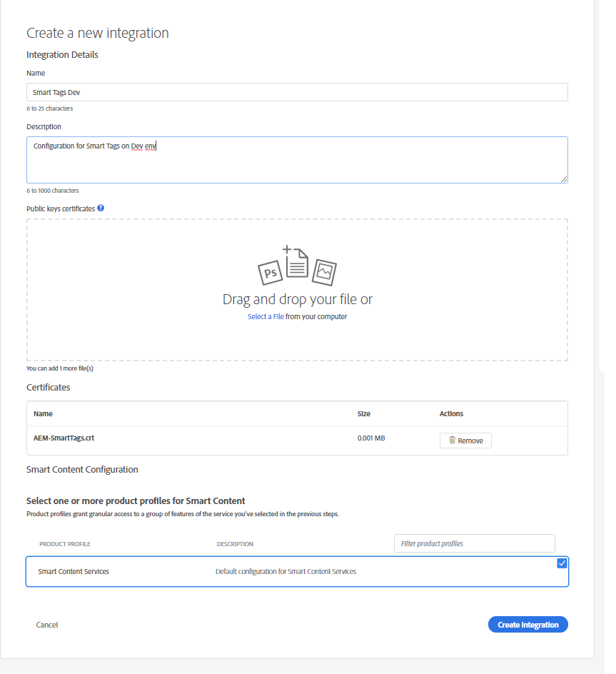
Task: Click the PRODUCT PROFILE column header
Action: coord(65,543)
